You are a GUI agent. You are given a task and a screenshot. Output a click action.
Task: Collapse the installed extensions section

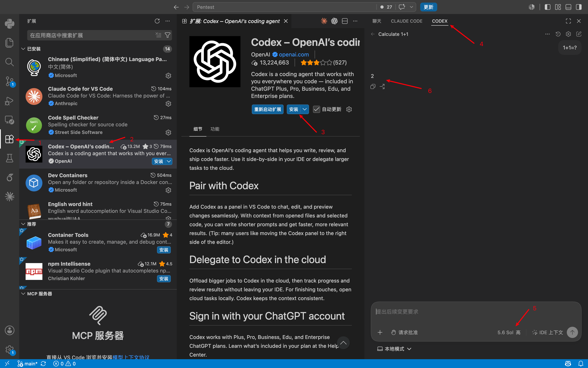(x=23, y=49)
